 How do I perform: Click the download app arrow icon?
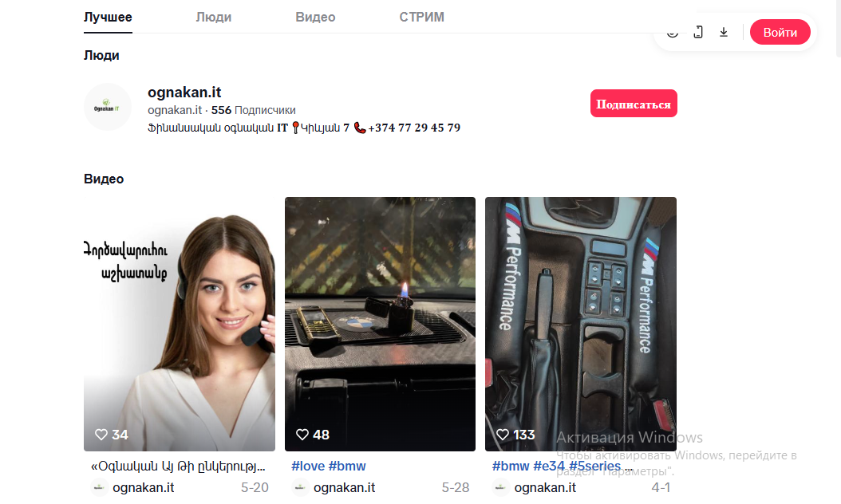tap(724, 32)
